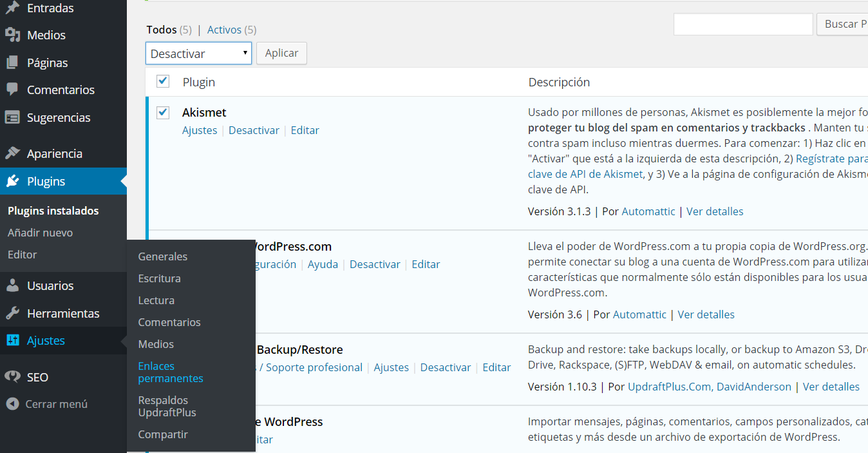
Task: Open the bulk actions Desactivar dropdown
Action: 198,53
